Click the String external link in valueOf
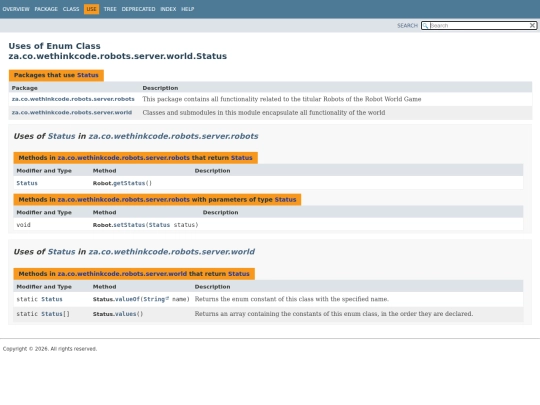Screen dimensions: 540x405 click(x=156, y=299)
